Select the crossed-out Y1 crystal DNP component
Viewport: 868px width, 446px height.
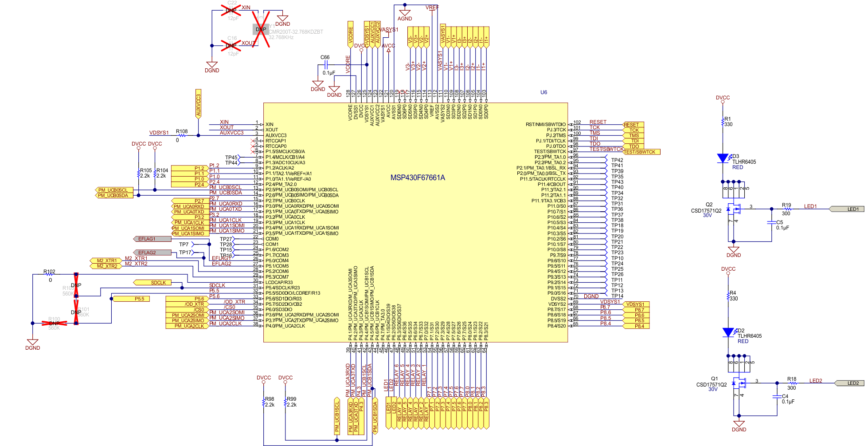click(261, 29)
